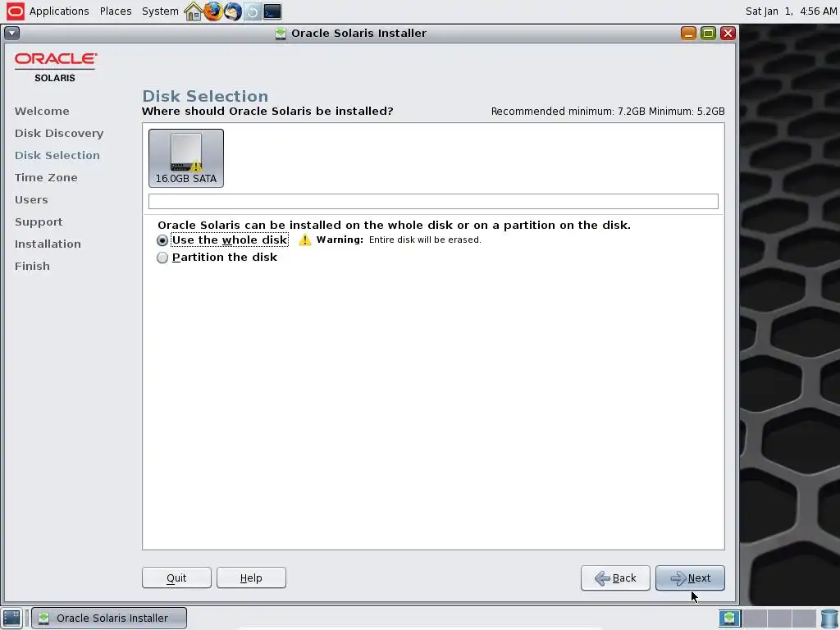Viewport: 840px width, 630px height.
Task: Open the Places menu
Action: pos(116,11)
